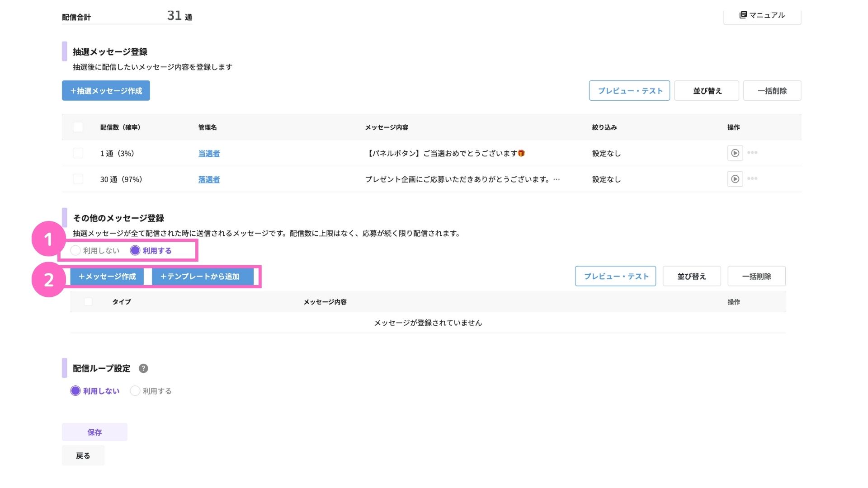Viewport: 868px width, 488px height.
Task: Click 設定なし in the 落選者 row
Action: tap(606, 179)
